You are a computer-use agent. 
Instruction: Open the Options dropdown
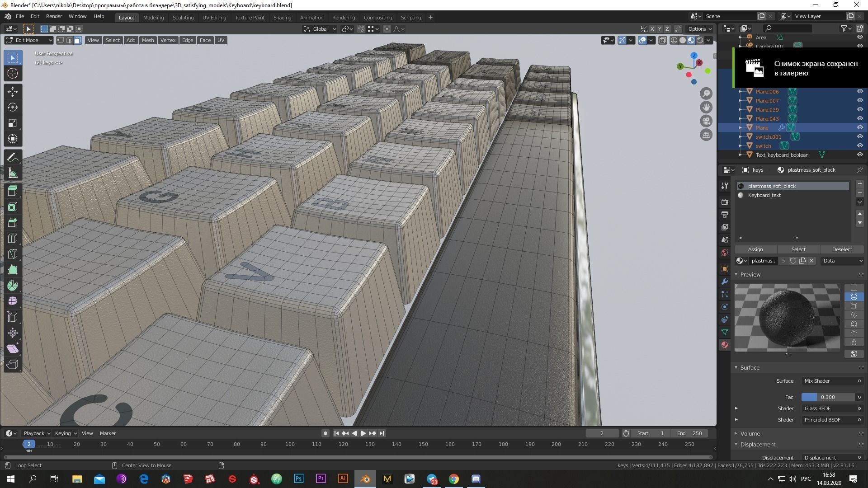[700, 29]
